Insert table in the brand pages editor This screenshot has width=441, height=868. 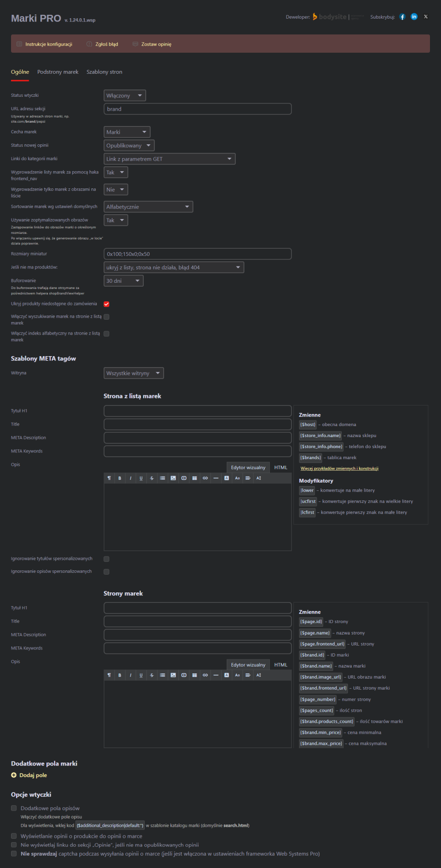[x=195, y=675]
